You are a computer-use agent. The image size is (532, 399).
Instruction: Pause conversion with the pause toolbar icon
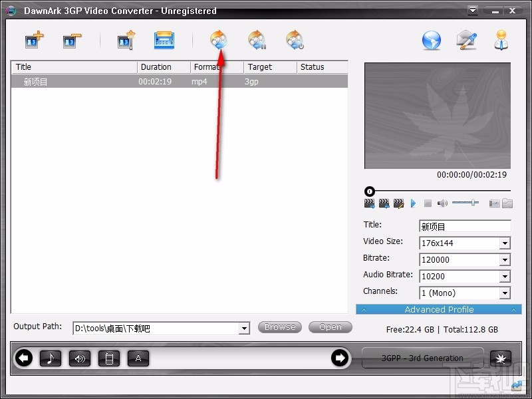tap(257, 40)
